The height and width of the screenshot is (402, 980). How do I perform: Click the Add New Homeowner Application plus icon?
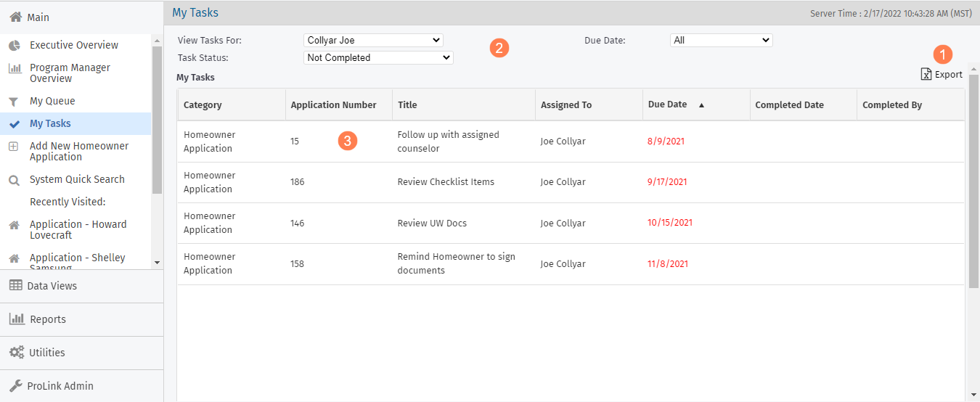14,147
